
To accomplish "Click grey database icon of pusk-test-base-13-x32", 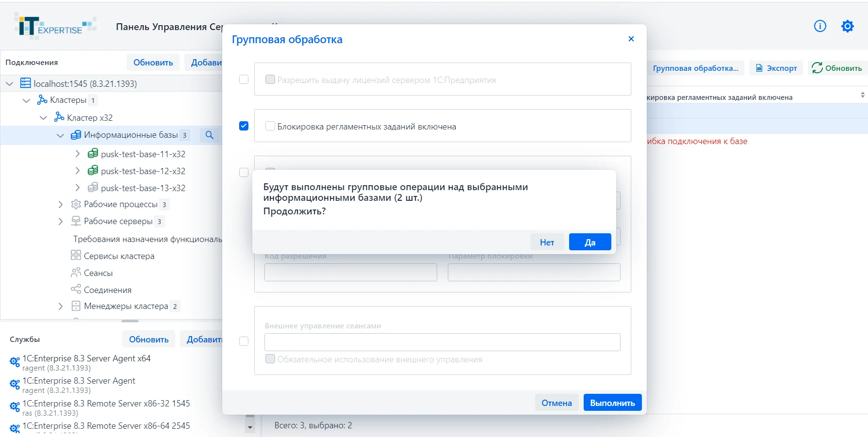I will point(93,188).
